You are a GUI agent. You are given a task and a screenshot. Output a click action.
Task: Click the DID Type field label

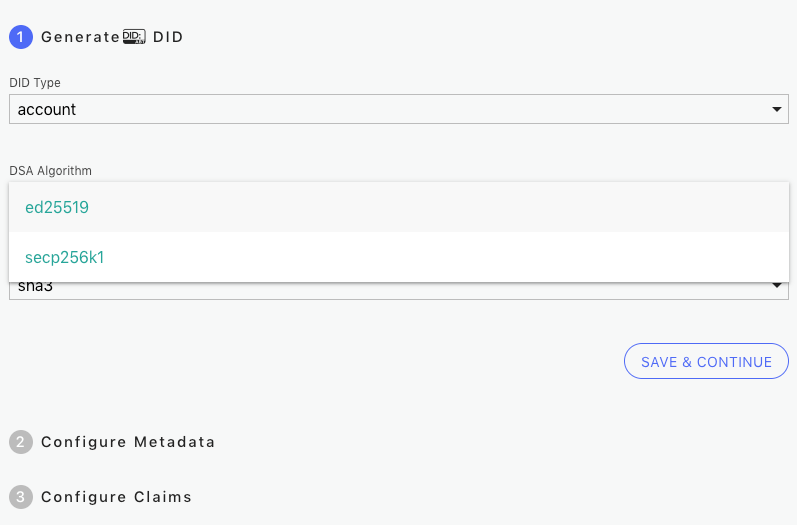click(35, 82)
